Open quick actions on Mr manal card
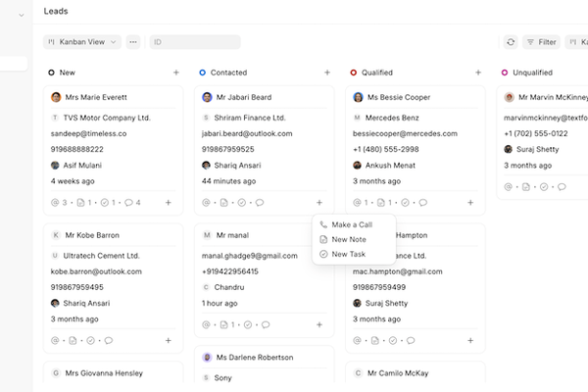Viewport: 588px width, 392px height. [x=319, y=324]
